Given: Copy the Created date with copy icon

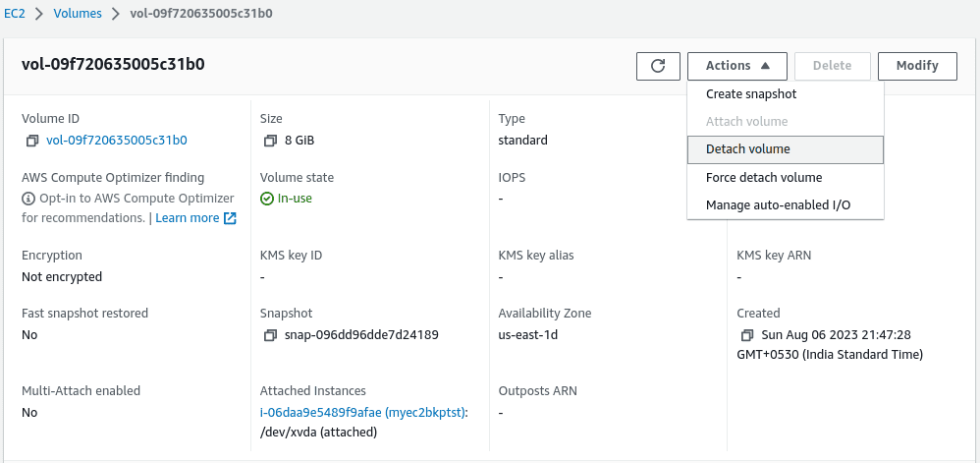Looking at the screenshot, I should (747, 335).
